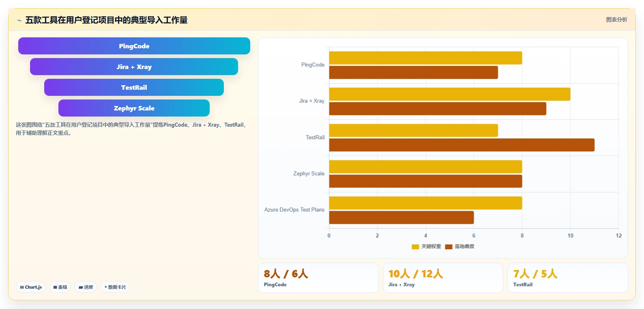The height and width of the screenshot is (309, 644).
Task: Click the 进度 tag chip
Action: (x=86, y=287)
